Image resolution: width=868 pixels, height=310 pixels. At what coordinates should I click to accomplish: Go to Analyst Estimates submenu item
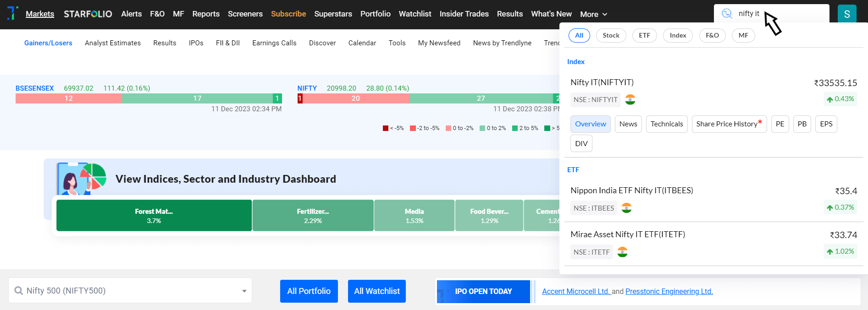(113, 43)
